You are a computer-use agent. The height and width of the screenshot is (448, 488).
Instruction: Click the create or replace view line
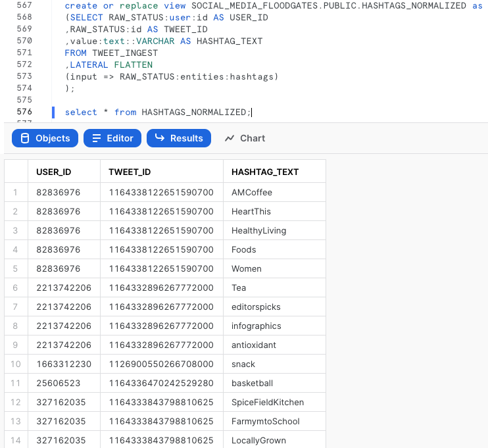coord(274,6)
